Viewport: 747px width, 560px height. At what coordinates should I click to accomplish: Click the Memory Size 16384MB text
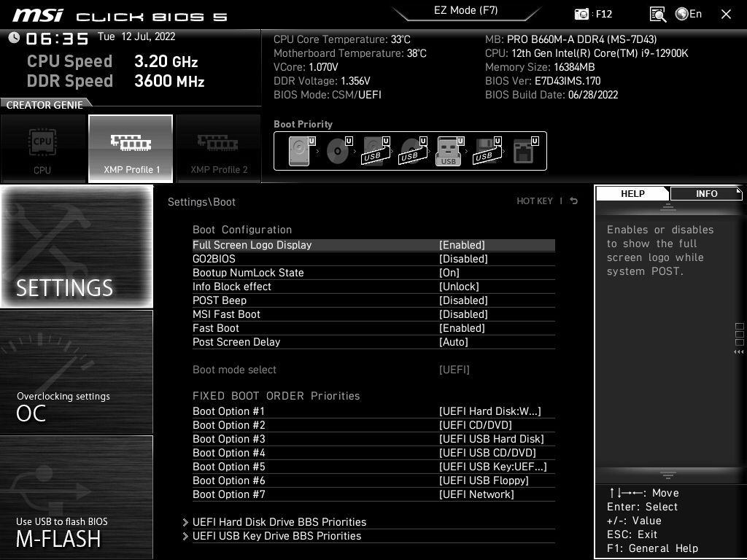540,66
